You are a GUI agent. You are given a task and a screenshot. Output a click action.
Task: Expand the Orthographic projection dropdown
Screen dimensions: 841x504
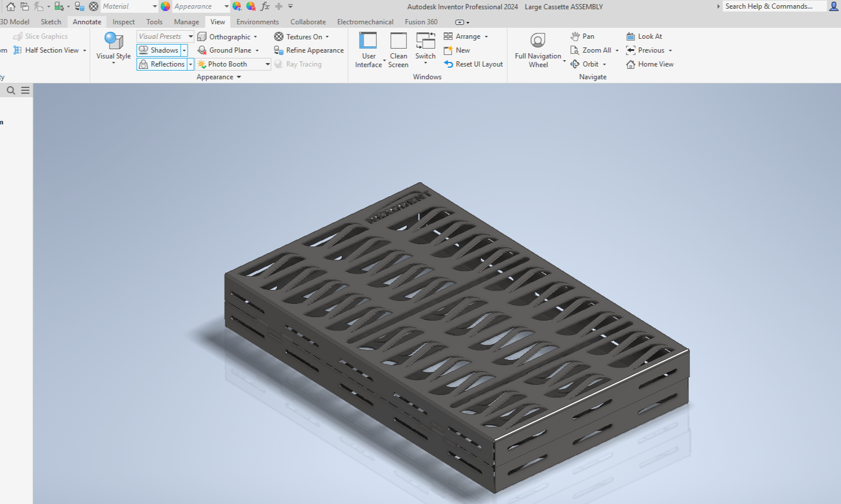tap(256, 36)
